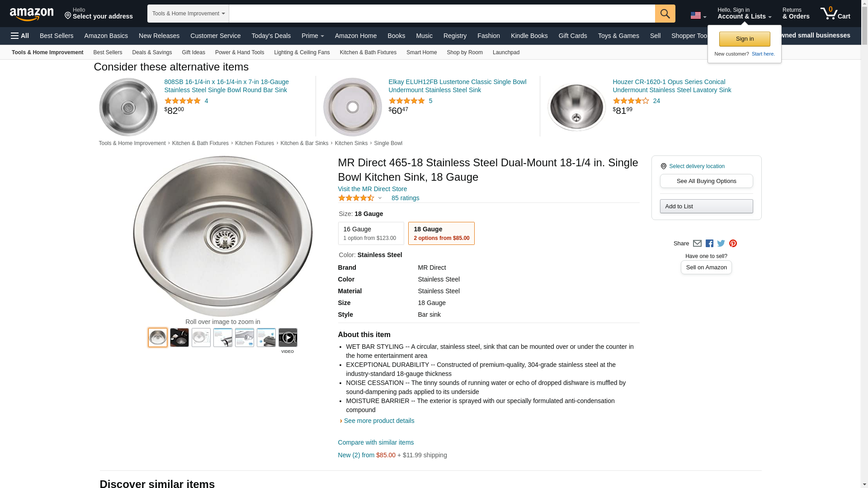
Task: Play the product video thumbnail
Action: tap(288, 338)
